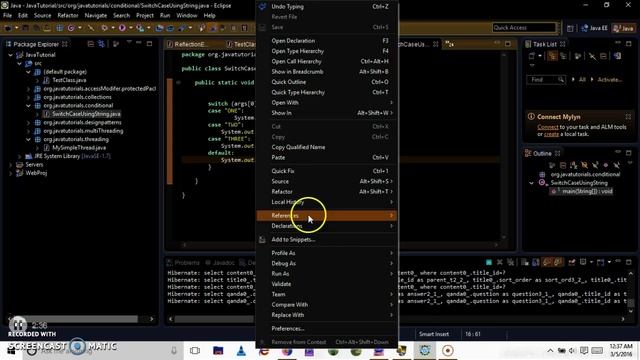Toggle Sort in Outline toolbar
Screen dimensions: 640x360
(573, 165)
